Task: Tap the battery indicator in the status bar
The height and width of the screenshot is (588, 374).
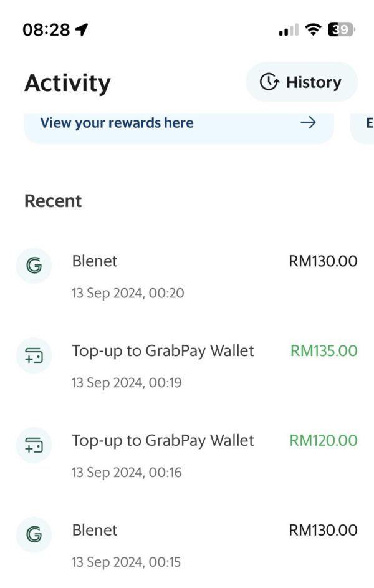Action: [x=341, y=29]
